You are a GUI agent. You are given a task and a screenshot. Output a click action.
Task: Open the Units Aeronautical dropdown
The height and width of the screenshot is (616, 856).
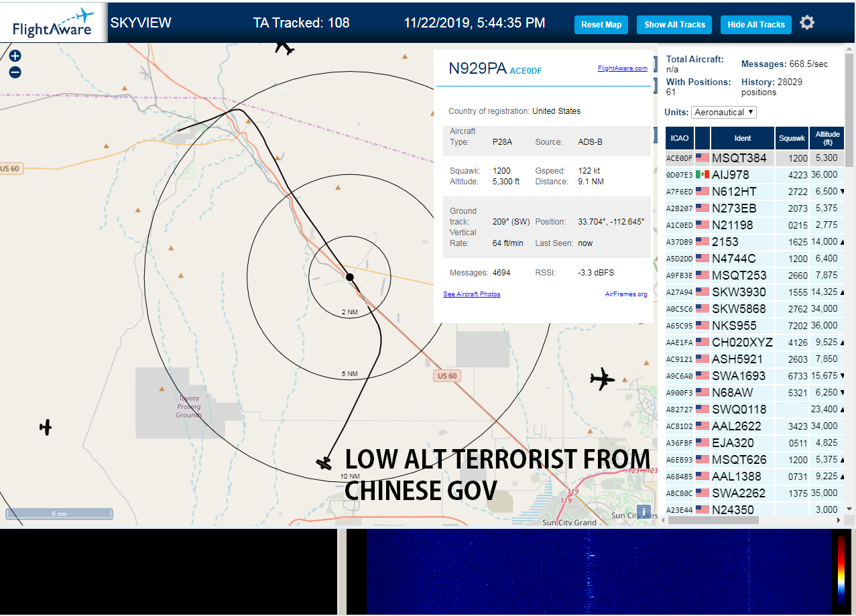(724, 113)
